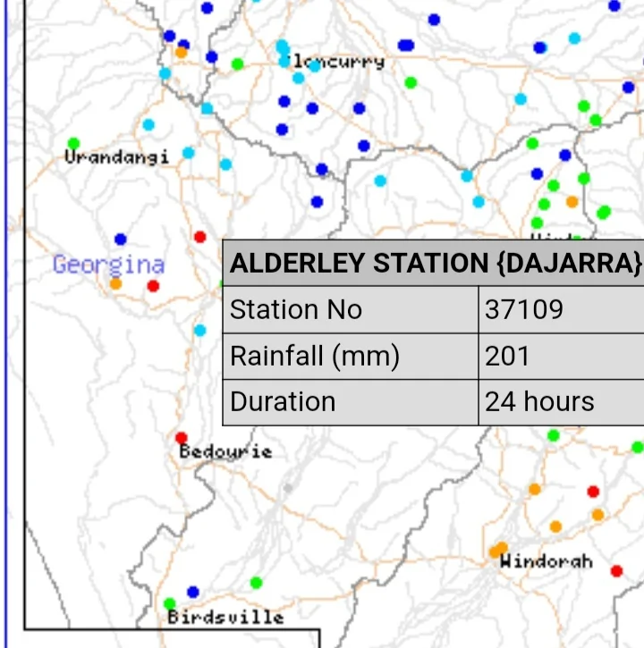Image resolution: width=644 pixels, height=648 pixels.
Task: Click the ALDERLEY STATION {DAJARRA} popup title
Action: [x=435, y=263]
